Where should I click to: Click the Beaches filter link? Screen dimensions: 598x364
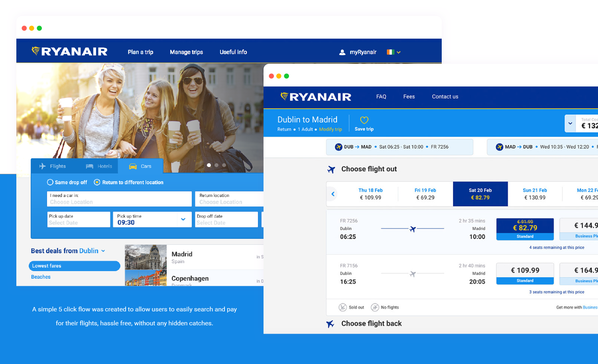[41, 277]
